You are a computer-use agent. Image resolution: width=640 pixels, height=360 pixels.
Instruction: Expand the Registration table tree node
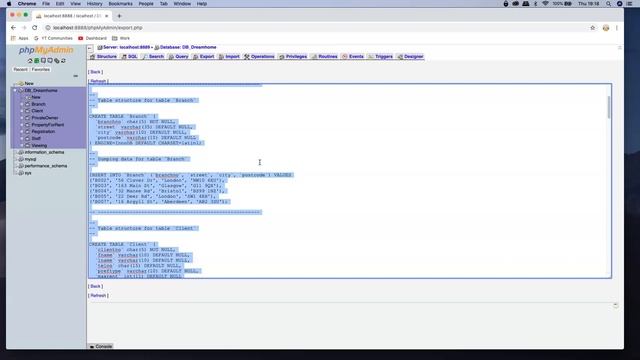pyautogui.click(x=22, y=132)
